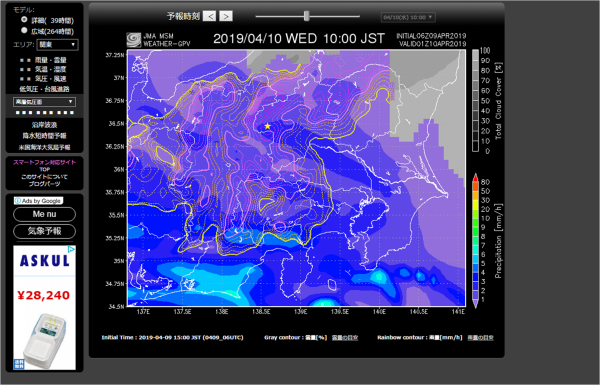Screen dimensions: 600x385
Task: Open the 沿岸波浪 menu item
Action: point(44,125)
